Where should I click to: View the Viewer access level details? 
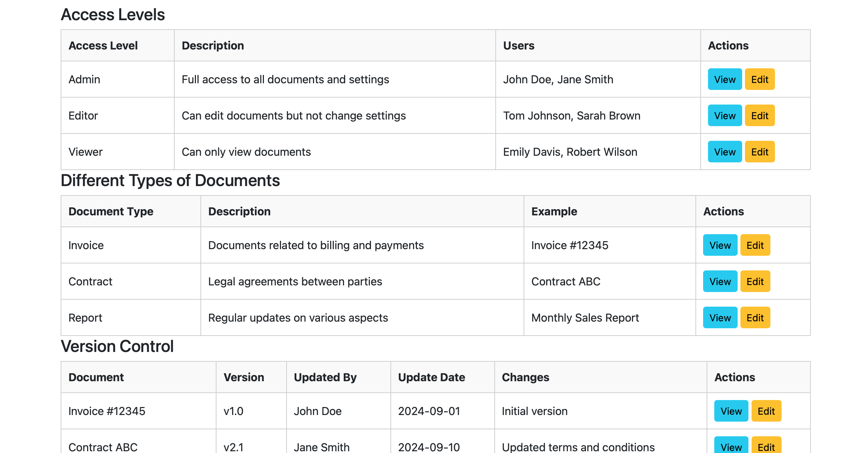pyautogui.click(x=724, y=152)
